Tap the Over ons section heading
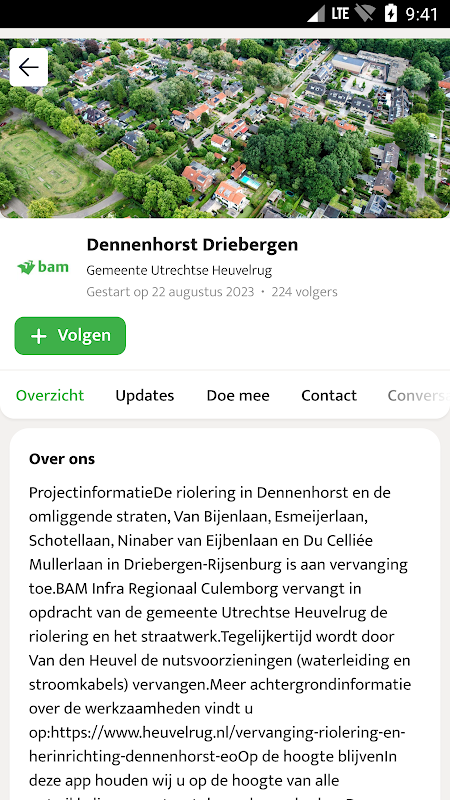The height and width of the screenshot is (800, 450). (62, 459)
